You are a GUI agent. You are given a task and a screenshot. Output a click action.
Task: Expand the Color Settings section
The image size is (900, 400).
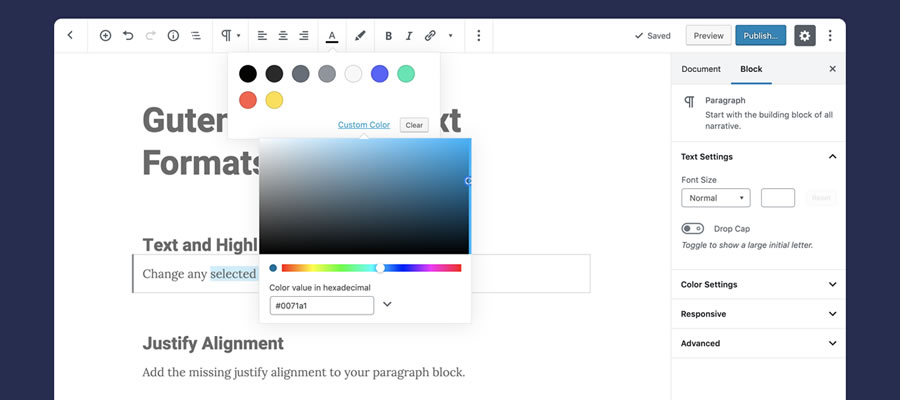[x=757, y=285]
